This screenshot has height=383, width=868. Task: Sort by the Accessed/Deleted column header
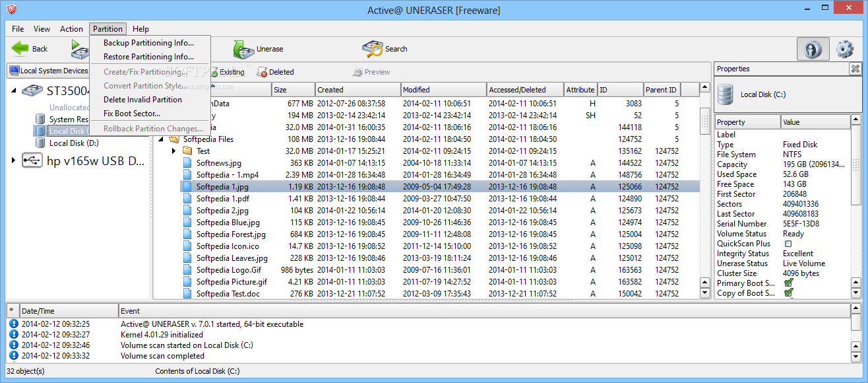(525, 90)
